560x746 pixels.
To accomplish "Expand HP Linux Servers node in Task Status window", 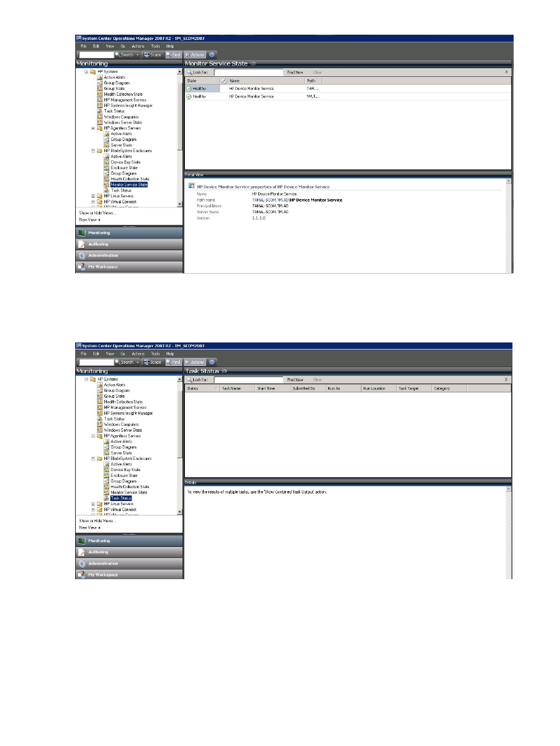I will click(93, 504).
